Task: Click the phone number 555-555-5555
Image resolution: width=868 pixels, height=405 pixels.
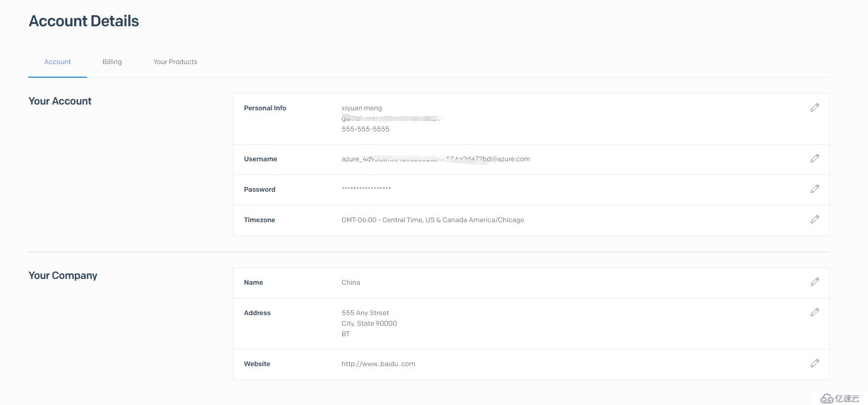Action: tap(365, 129)
